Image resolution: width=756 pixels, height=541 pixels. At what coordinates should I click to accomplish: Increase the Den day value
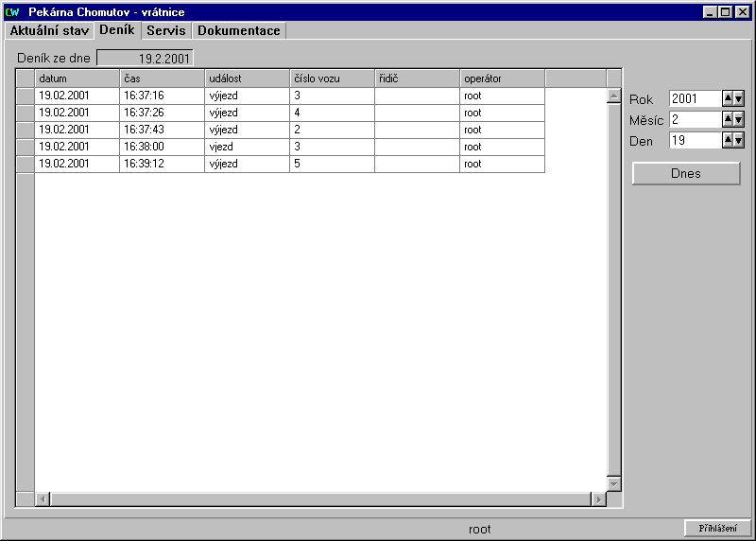click(x=728, y=140)
